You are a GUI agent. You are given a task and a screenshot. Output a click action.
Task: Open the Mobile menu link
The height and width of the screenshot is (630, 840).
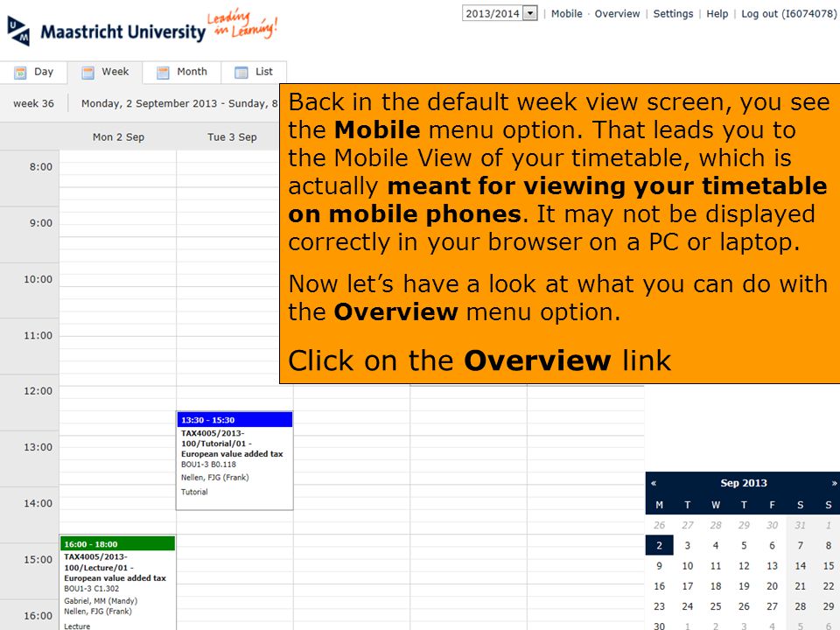click(567, 14)
